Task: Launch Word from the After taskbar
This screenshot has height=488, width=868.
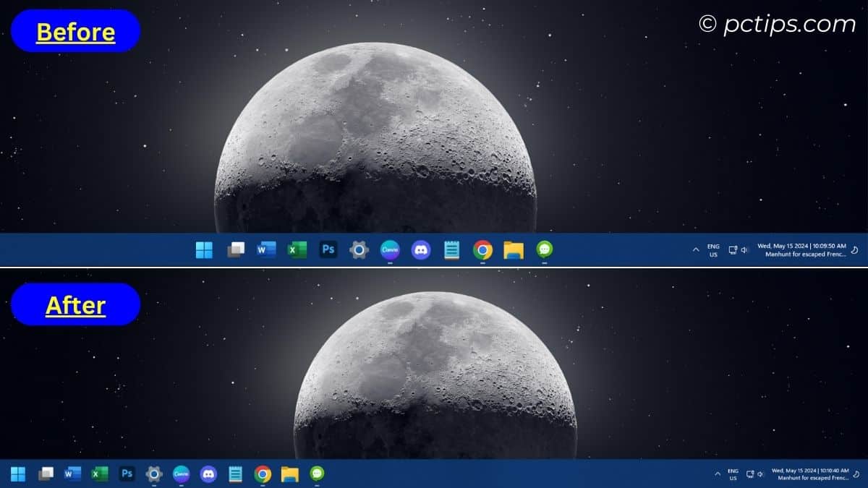Action: click(72, 474)
